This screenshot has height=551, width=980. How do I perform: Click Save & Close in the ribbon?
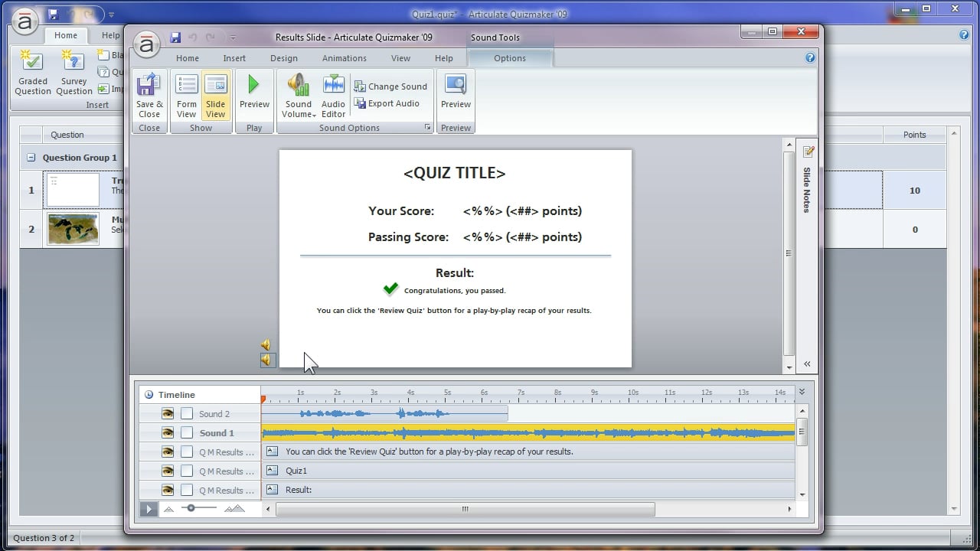[149, 96]
